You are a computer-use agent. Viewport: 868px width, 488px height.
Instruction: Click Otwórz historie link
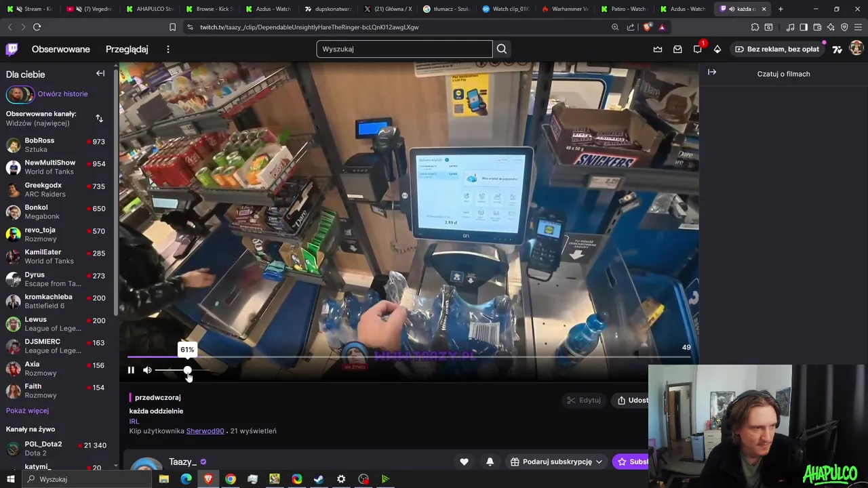tap(62, 94)
